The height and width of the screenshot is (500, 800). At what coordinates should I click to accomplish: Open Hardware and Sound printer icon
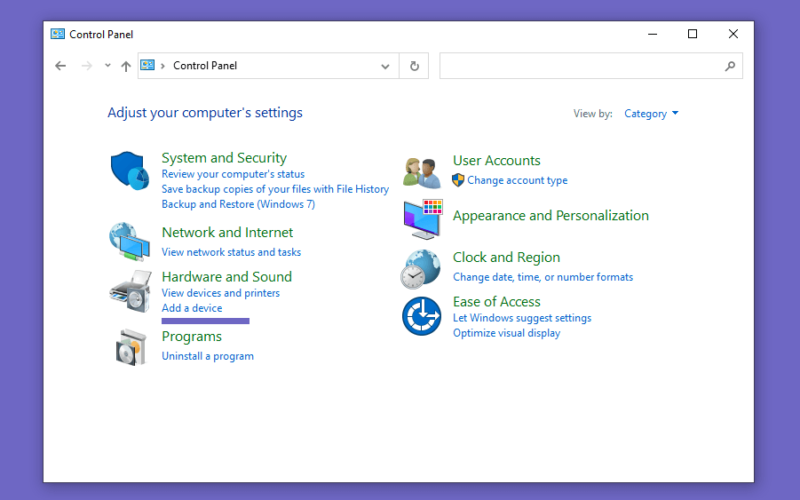click(x=131, y=291)
